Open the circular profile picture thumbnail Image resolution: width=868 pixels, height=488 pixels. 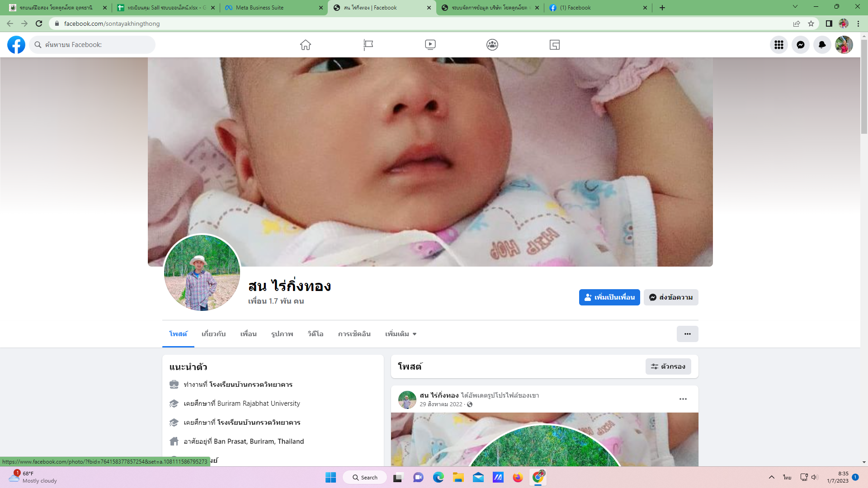point(202,272)
